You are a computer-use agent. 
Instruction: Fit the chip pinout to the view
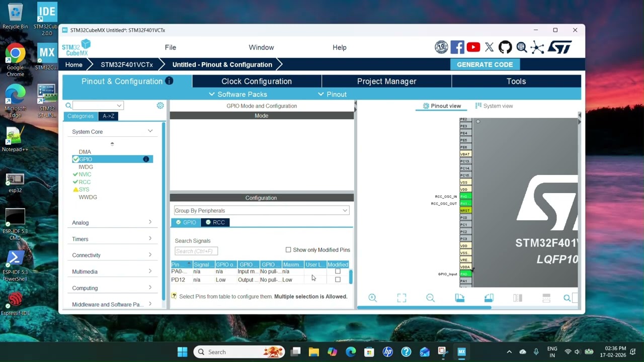click(401, 298)
